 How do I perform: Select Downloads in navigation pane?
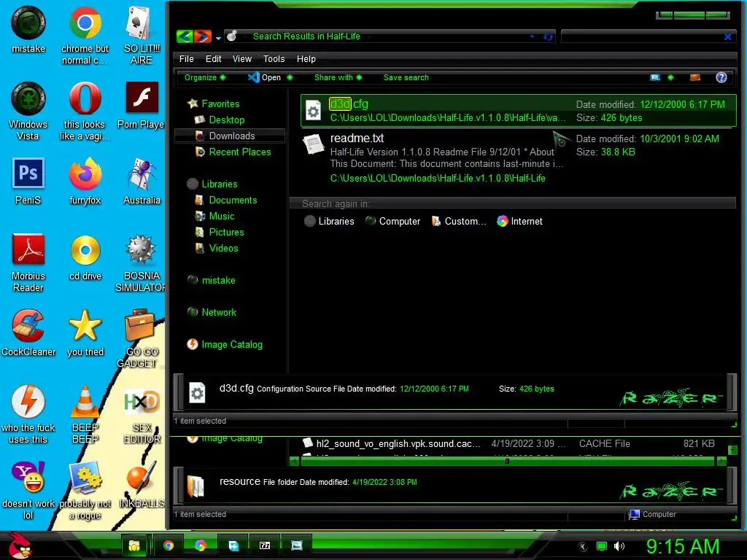231,136
